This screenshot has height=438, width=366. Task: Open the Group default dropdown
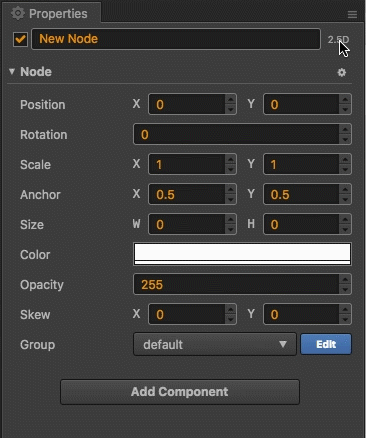click(x=215, y=344)
